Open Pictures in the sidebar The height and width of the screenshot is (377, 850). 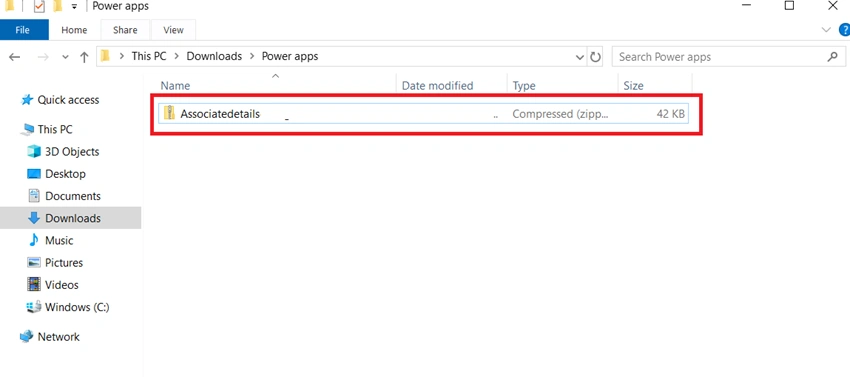tap(64, 263)
